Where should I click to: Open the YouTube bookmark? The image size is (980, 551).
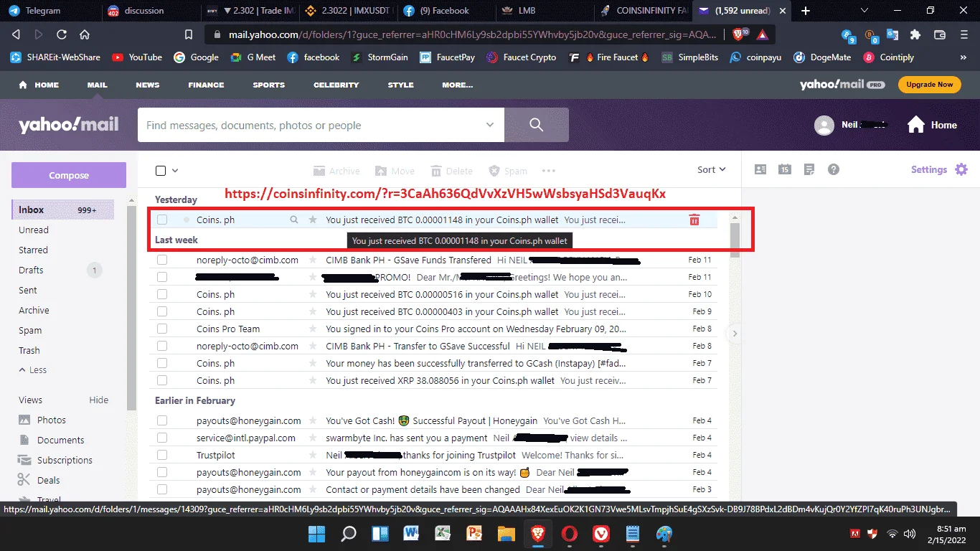pyautogui.click(x=136, y=57)
